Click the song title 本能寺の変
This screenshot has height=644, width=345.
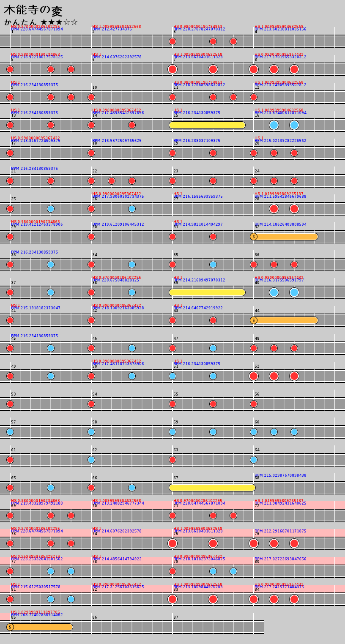(33, 11)
